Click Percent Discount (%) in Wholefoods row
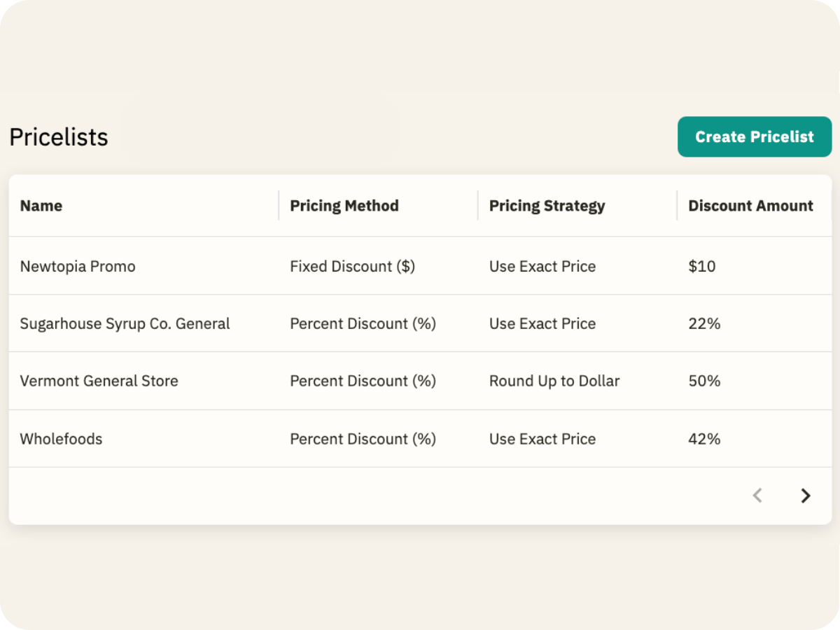 pos(363,439)
